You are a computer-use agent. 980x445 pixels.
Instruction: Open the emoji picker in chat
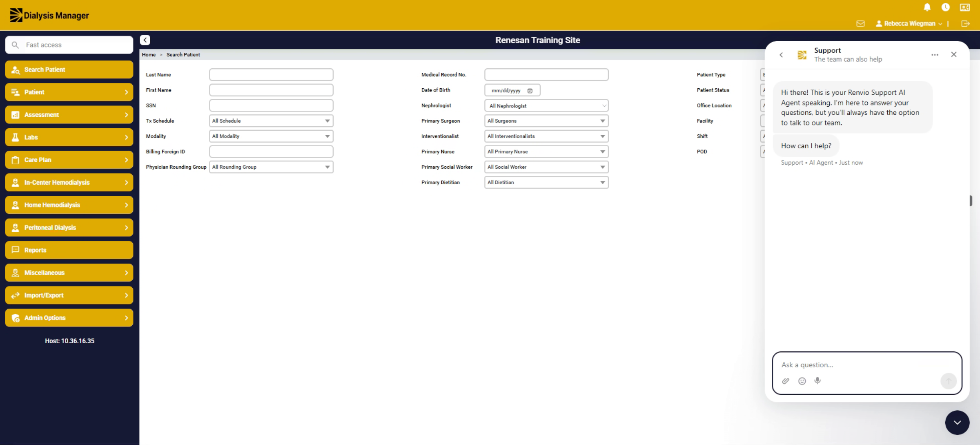[x=802, y=381]
